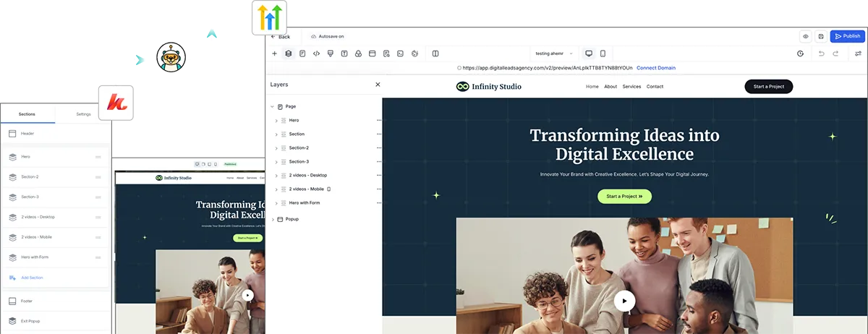Play the video in small background preview
Screen dimensions: 868x334
tap(248, 295)
